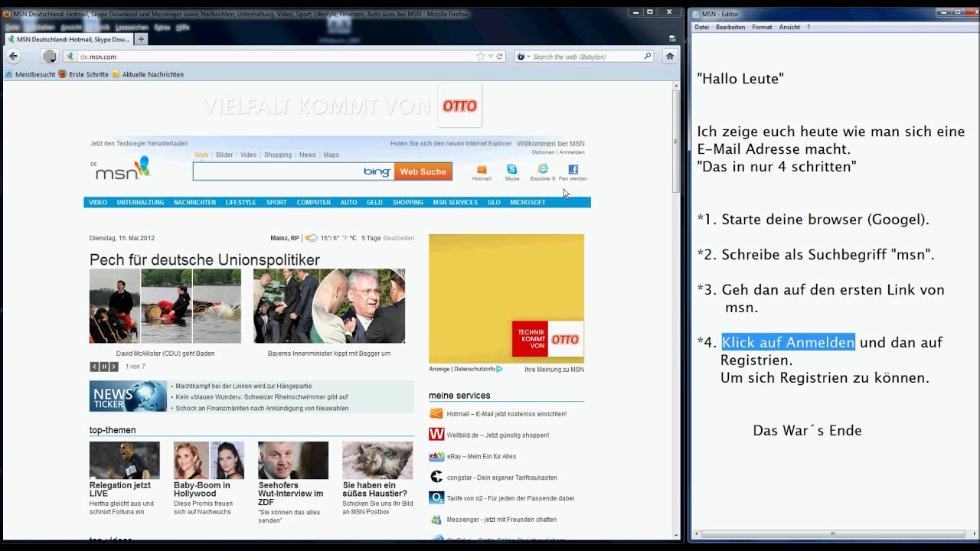The height and width of the screenshot is (551, 980).
Task: Click the Skype icon on MSN header
Action: click(x=511, y=169)
